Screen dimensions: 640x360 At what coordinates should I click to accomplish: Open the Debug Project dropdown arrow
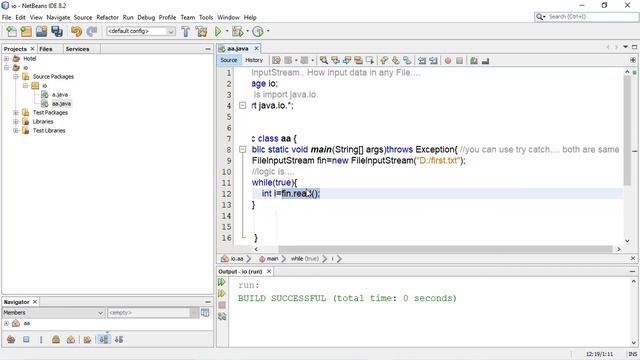pyautogui.click(x=247, y=31)
